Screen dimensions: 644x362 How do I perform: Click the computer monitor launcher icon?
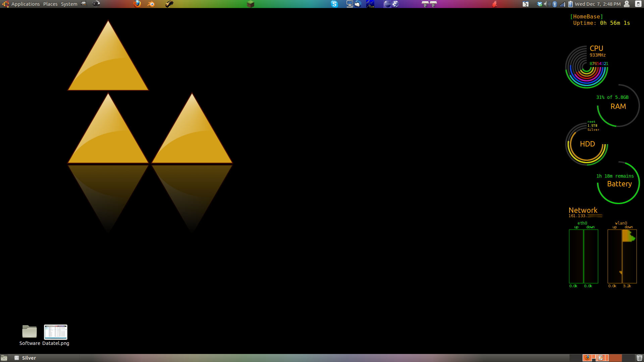point(350,4)
